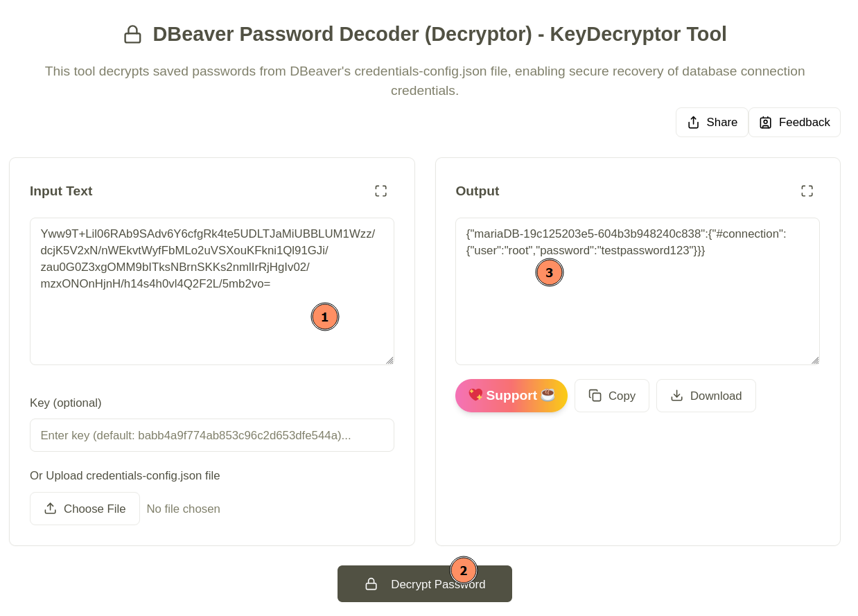Click the Copy icon beside the Copy label

pyautogui.click(x=595, y=395)
